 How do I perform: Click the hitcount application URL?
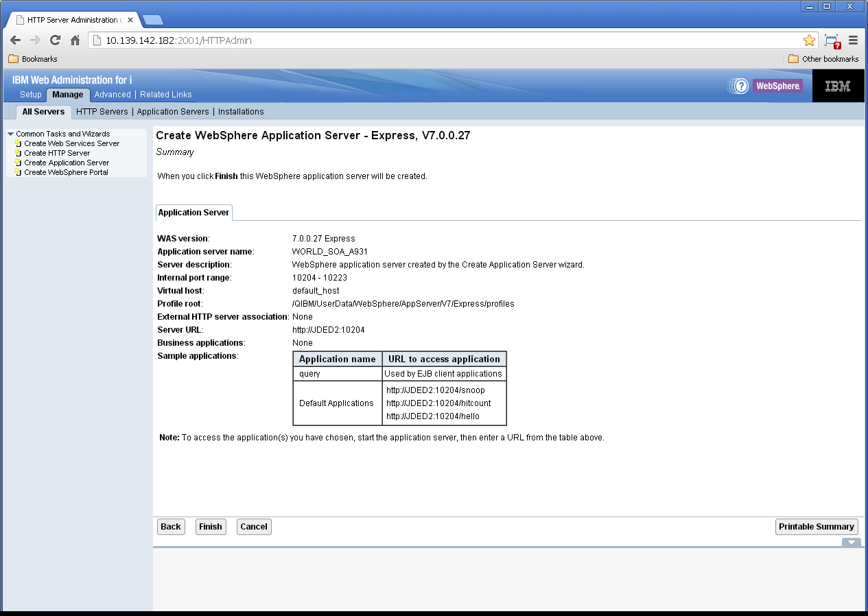[438, 403]
